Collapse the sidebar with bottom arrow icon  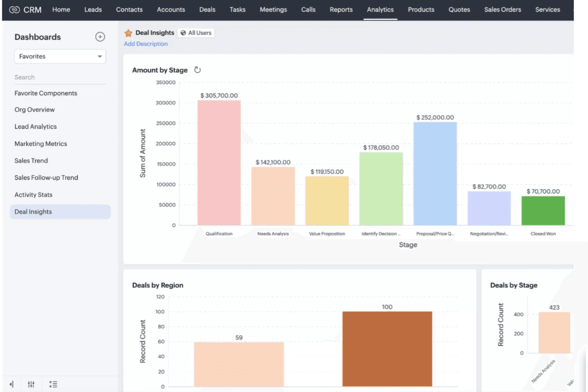pos(12,384)
